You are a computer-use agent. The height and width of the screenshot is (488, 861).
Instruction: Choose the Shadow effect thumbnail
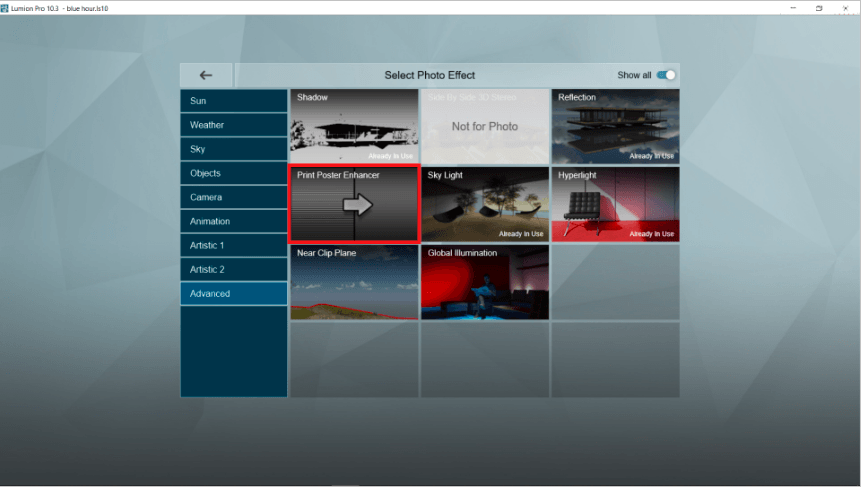pos(354,126)
